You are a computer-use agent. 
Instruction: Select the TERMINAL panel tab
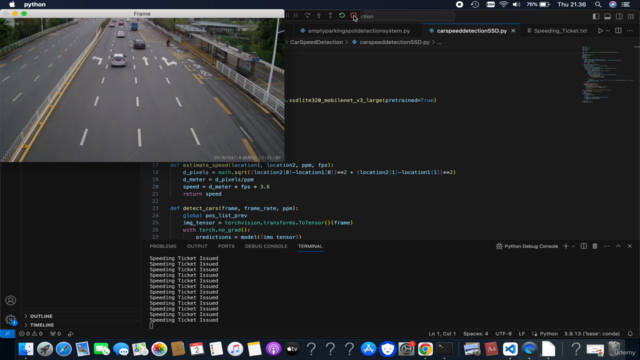(310, 246)
